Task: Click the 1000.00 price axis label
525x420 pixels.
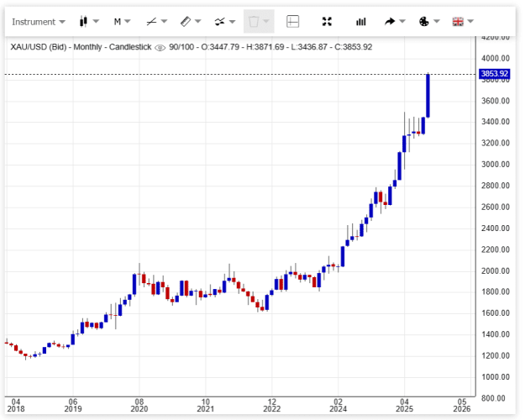Action: pyautogui.click(x=496, y=377)
